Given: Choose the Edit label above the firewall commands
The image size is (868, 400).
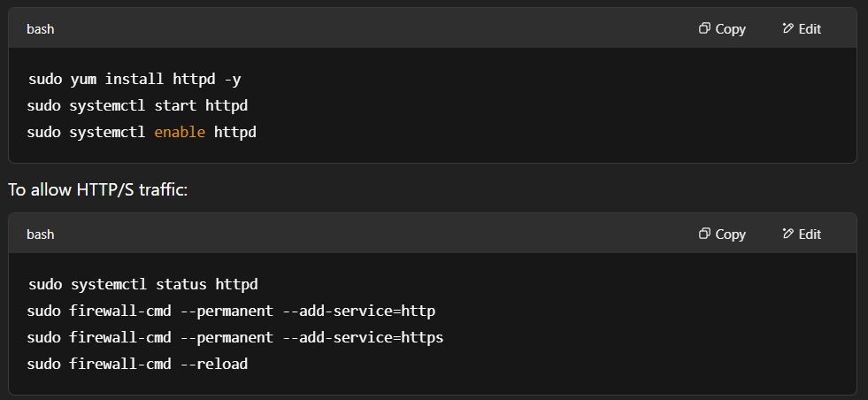Looking at the screenshot, I should [x=810, y=235].
